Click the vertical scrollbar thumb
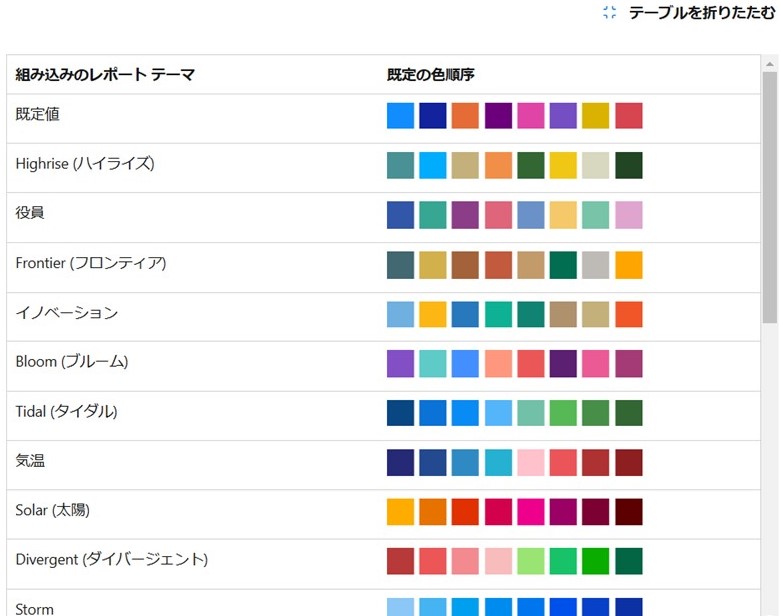Screen dimensions: 780x616 click(770, 198)
